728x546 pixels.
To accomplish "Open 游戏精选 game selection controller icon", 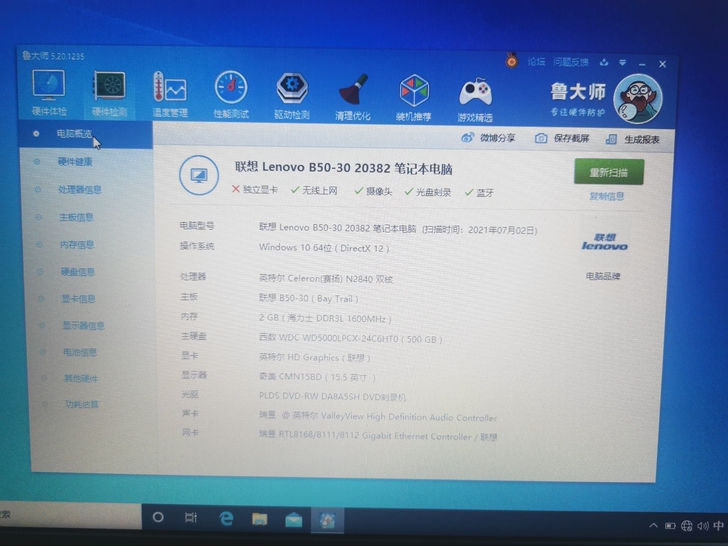I will [x=474, y=99].
